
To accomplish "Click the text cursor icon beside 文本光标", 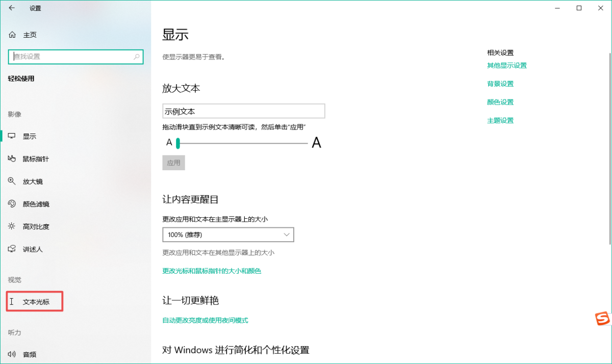I will point(12,302).
